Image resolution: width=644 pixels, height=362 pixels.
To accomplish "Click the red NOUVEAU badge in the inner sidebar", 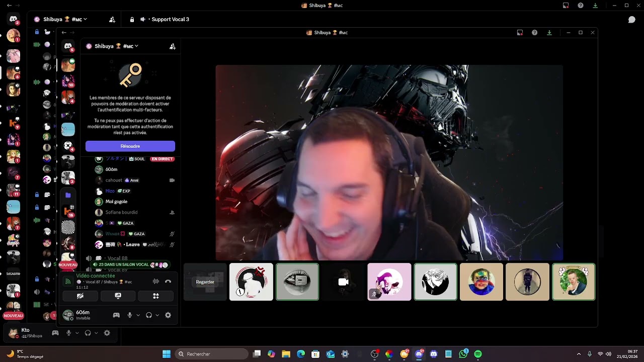I will coord(68,265).
